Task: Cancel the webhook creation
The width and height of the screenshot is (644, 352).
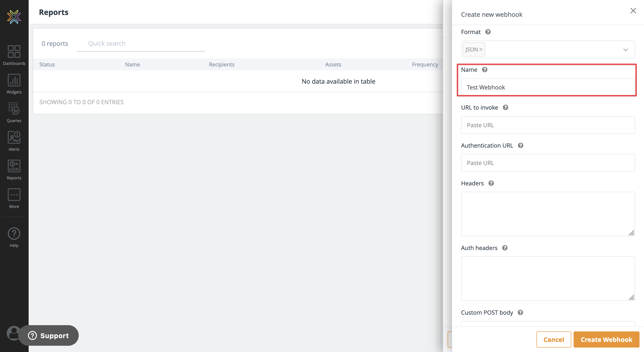Action: point(553,339)
